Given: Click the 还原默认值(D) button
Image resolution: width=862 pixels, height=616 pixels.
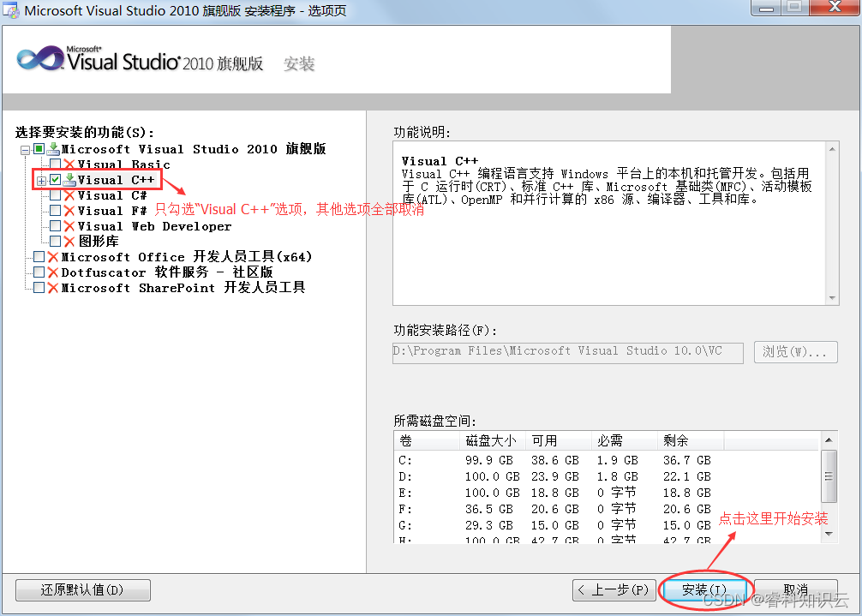Looking at the screenshot, I should (83, 590).
